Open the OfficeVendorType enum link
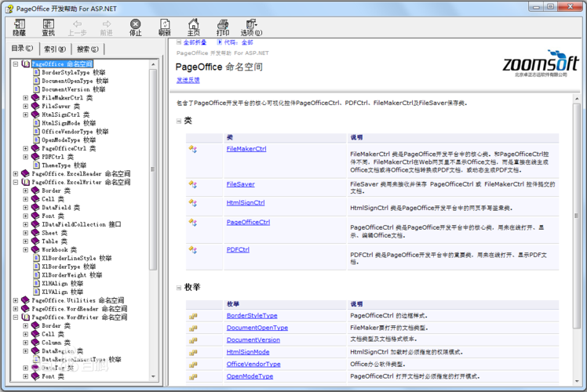 (253, 364)
